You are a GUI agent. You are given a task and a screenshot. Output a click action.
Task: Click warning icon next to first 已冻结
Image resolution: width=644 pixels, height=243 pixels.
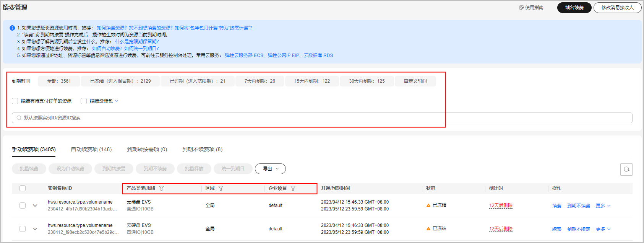pyautogui.click(x=428, y=205)
